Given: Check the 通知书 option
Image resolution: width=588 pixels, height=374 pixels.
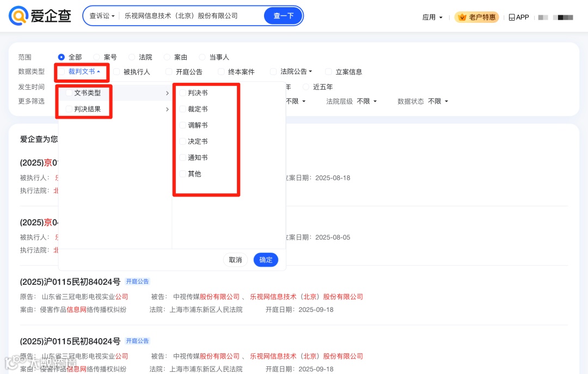Looking at the screenshot, I should coord(182,157).
